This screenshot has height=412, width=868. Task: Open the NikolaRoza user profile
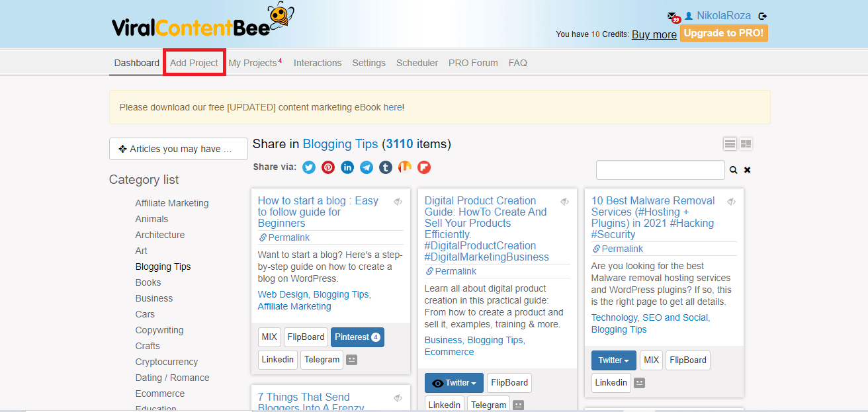coord(724,15)
